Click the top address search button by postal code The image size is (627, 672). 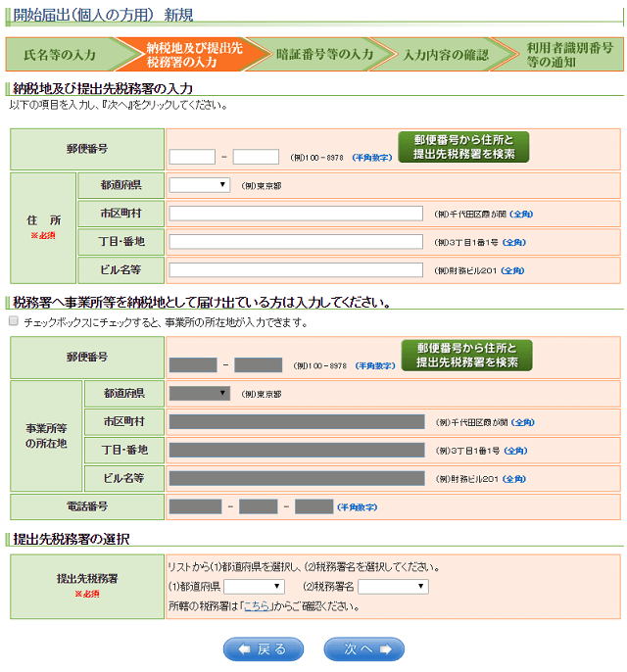(x=463, y=147)
